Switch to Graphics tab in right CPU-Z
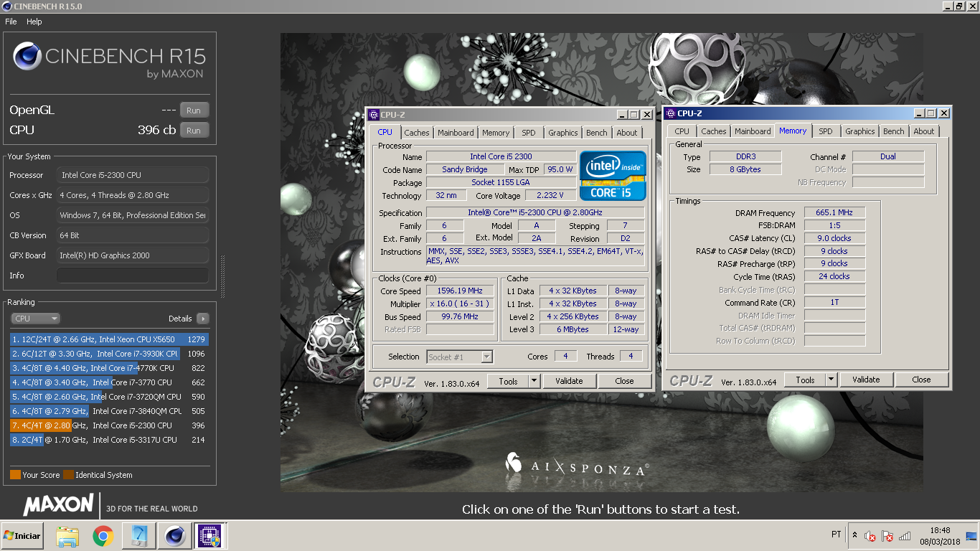The image size is (980, 551). [860, 131]
